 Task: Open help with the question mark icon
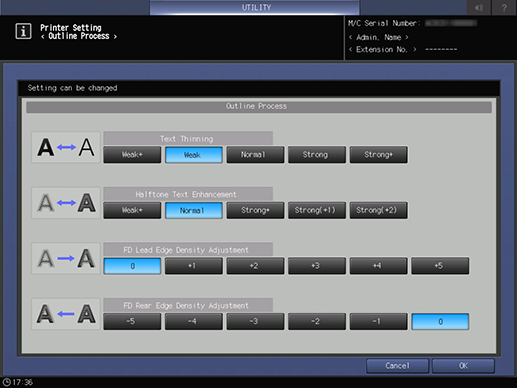point(504,7)
